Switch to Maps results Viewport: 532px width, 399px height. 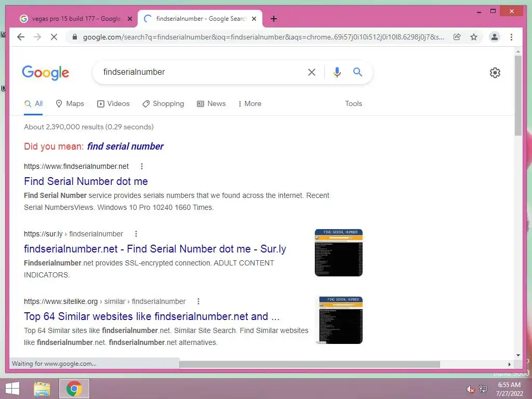(70, 103)
